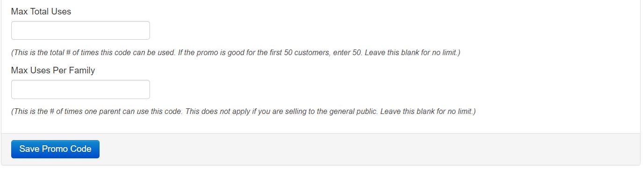Click the per-family uses help text
The image size is (644, 170).
[243, 112]
